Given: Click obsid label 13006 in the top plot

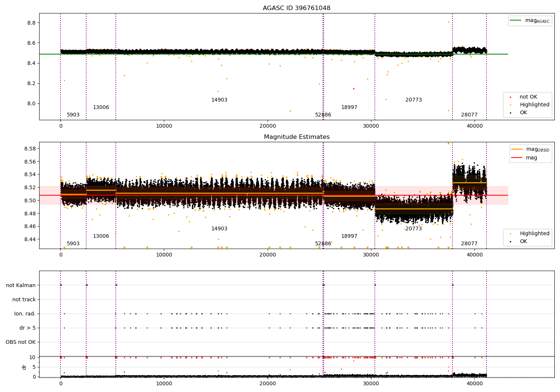Looking at the screenshot, I should tap(101, 108).
